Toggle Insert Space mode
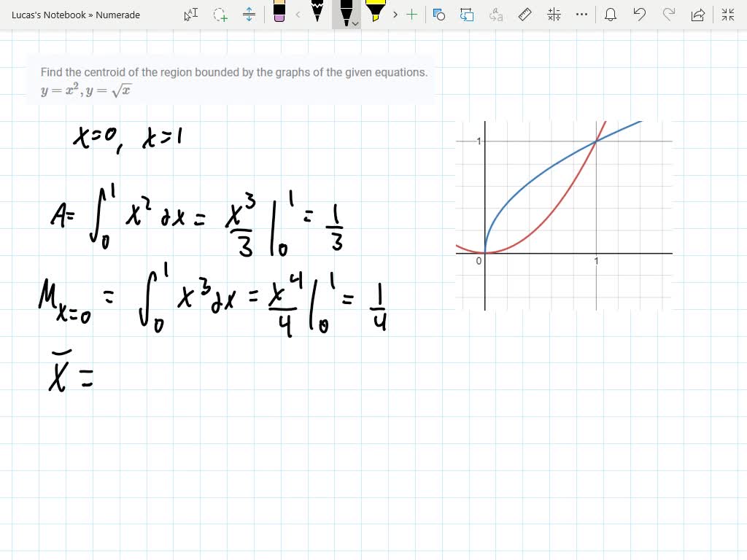This screenshot has width=747, height=560. tap(249, 15)
